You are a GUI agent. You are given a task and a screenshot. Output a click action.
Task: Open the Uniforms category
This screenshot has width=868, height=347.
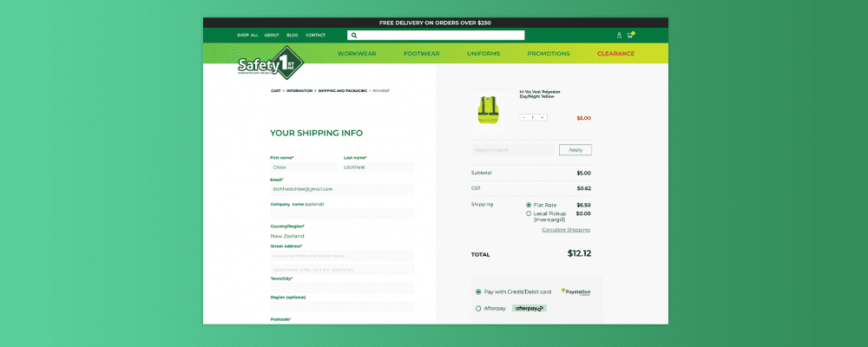tap(483, 54)
